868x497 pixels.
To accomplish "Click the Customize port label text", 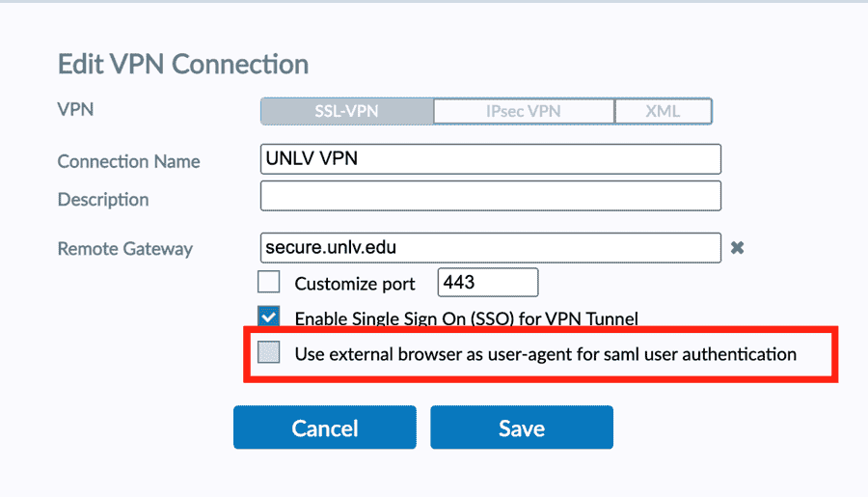I will pyautogui.click(x=355, y=284).
